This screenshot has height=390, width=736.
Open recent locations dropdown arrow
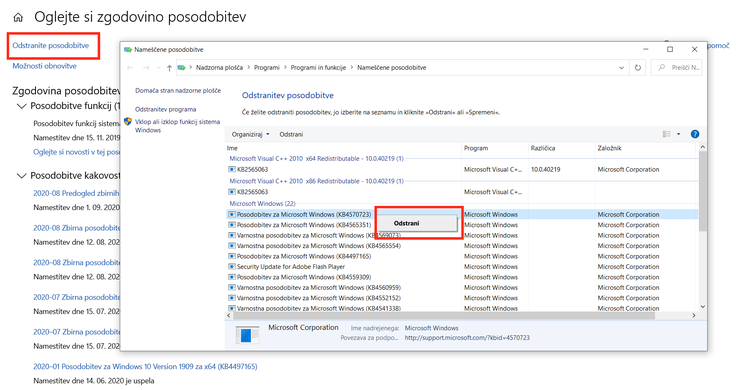pos(159,68)
